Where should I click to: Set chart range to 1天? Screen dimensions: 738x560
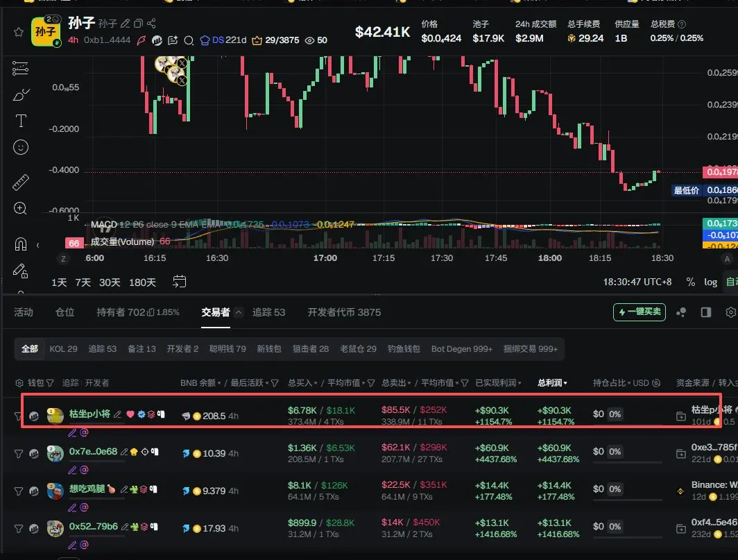point(59,282)
